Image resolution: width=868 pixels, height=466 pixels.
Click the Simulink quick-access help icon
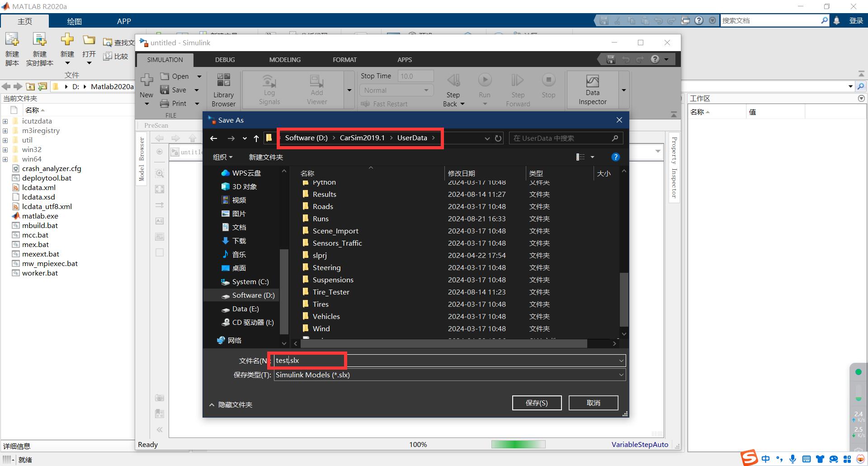(655, 59)
